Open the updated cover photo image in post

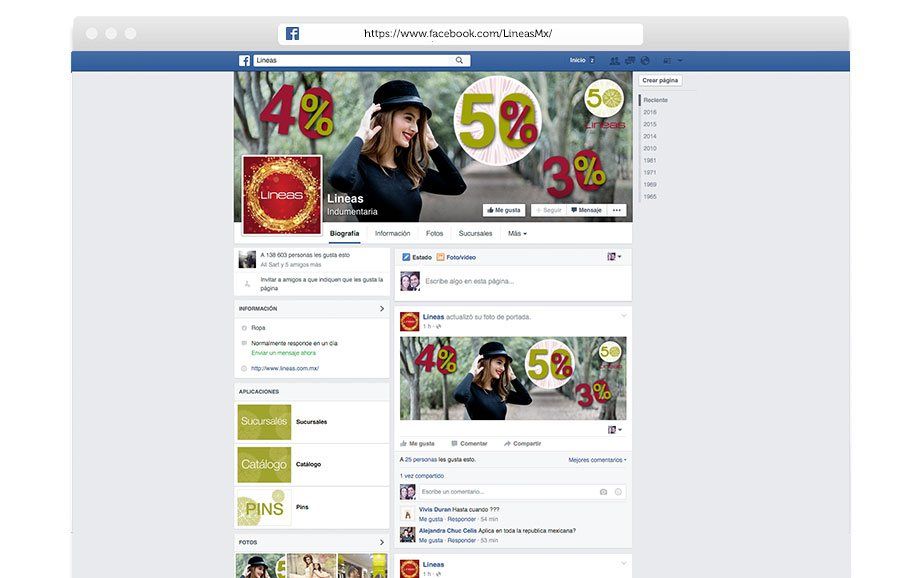pos(513,378)
